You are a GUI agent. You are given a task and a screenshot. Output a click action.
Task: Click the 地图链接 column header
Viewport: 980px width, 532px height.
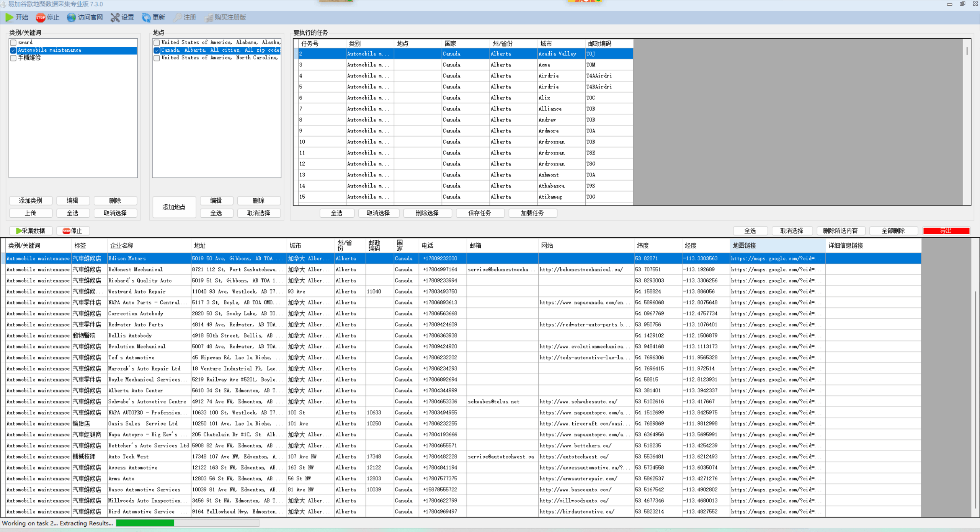click(x=778, y=246)
